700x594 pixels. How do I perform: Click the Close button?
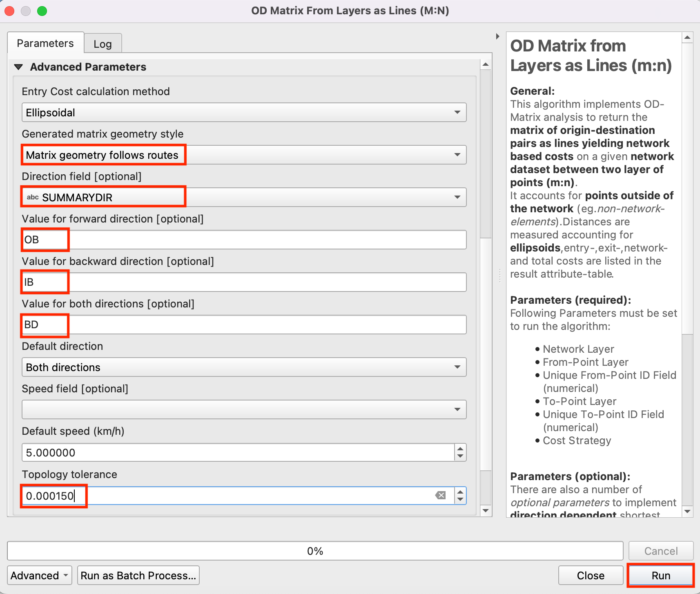click(590, 576)
